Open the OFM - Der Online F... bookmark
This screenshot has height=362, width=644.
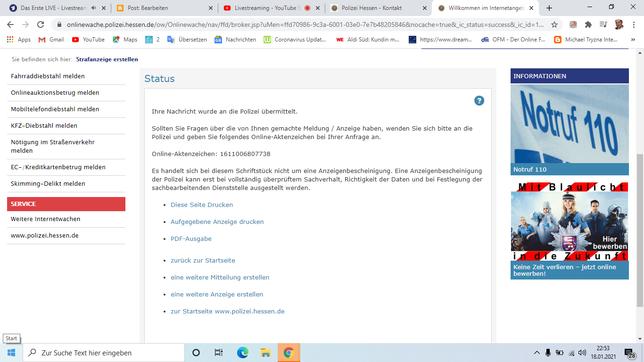pos(513,40)
